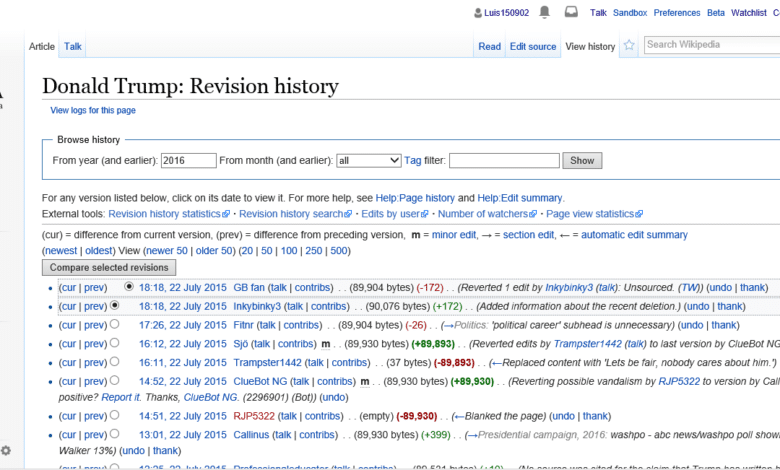The image size is (780, 470).
Task: View newer 50 revisions
Action: coord(167,251)
